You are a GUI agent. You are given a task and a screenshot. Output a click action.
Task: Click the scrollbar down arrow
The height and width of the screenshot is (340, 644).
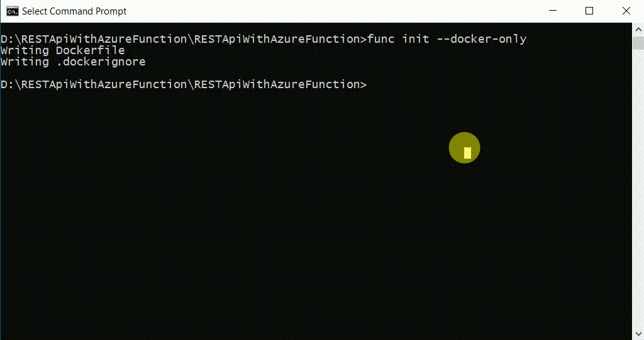638,334
